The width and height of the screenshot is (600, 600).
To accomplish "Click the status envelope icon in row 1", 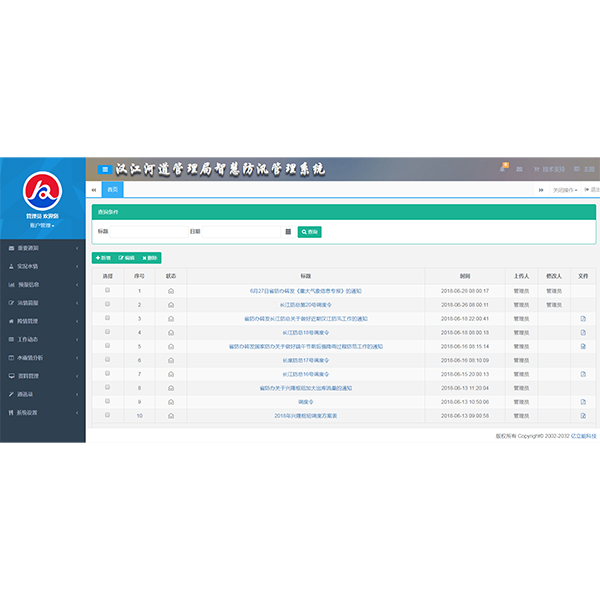I will [x=171, y=291].
